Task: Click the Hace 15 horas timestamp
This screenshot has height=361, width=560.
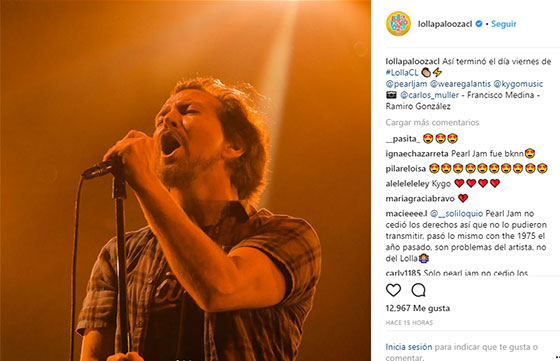Action: 409,322
